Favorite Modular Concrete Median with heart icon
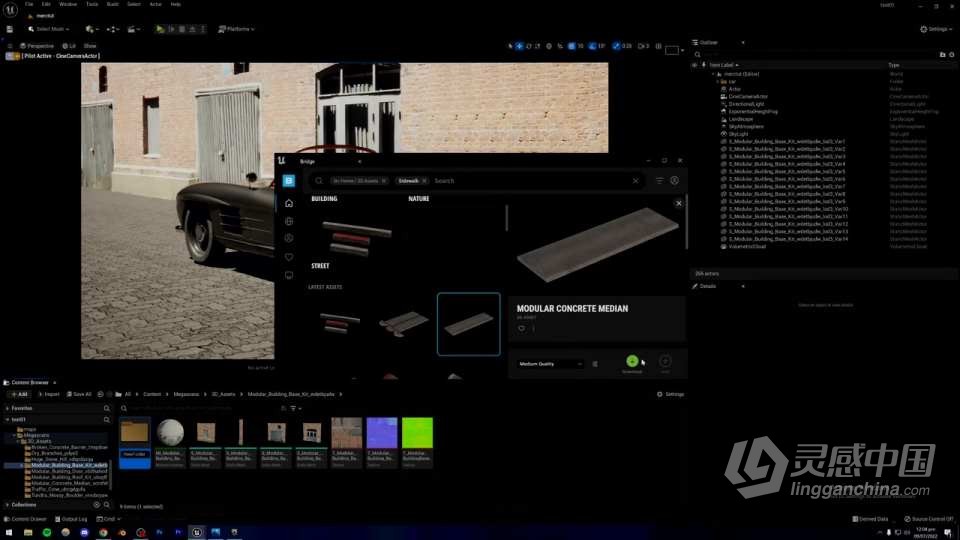 click(521, 328)
